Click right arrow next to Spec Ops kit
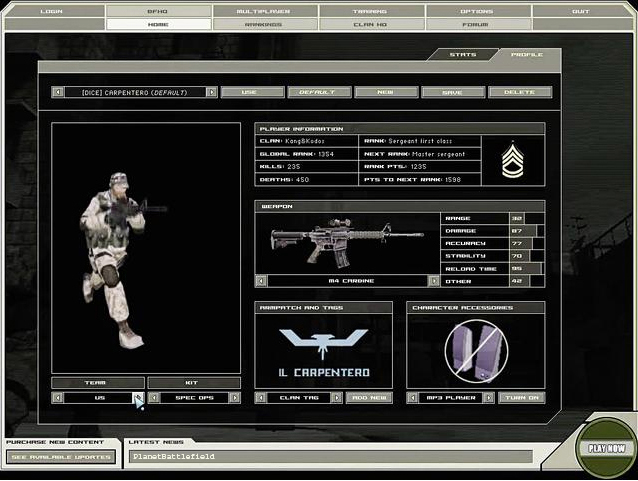The image size is (638, 481). pos(235,397)
